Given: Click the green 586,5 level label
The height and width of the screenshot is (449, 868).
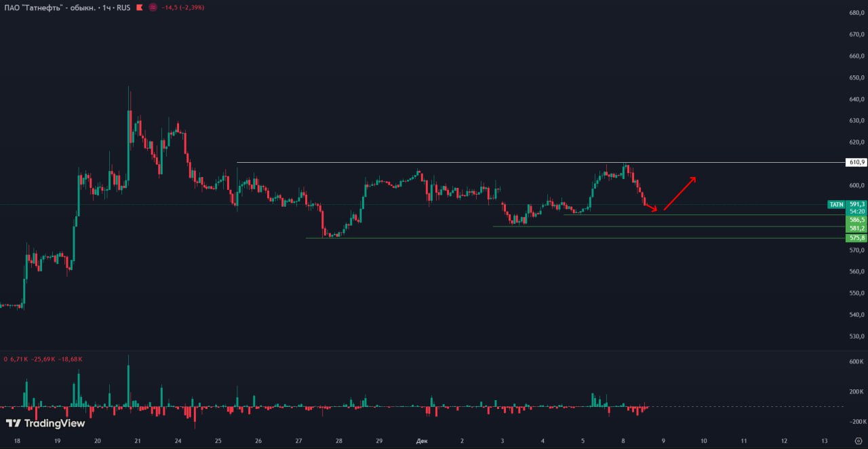Looking at the screenshot, I should pyautogui.click(x=856, y=220).
